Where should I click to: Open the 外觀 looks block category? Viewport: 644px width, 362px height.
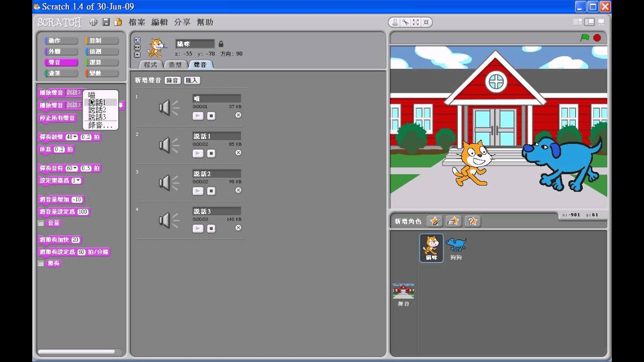pos(61,52)
